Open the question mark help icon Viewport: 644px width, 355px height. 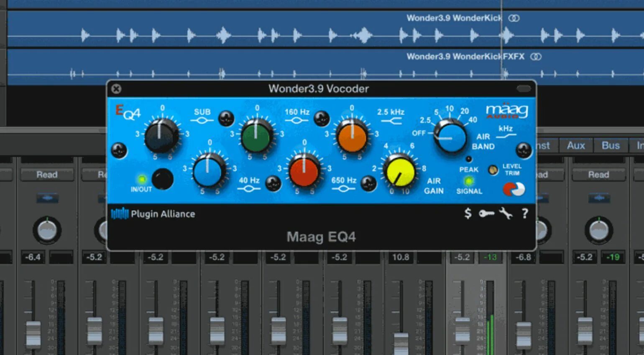(x=525, y=213)
